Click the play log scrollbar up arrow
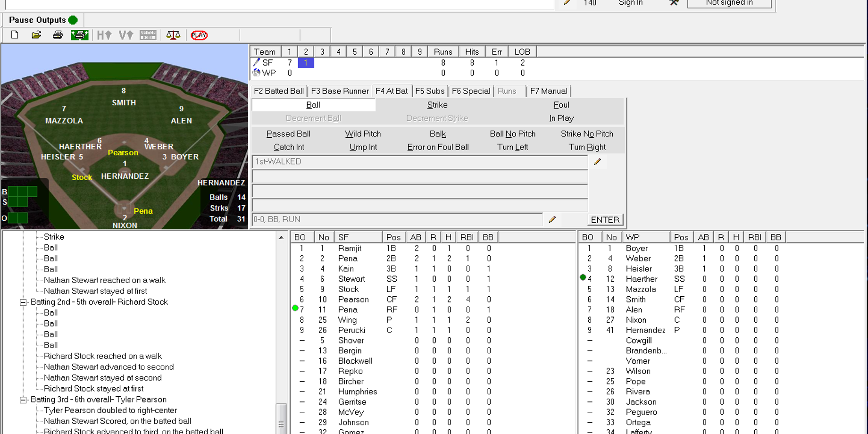 click(x=281, y=237)
